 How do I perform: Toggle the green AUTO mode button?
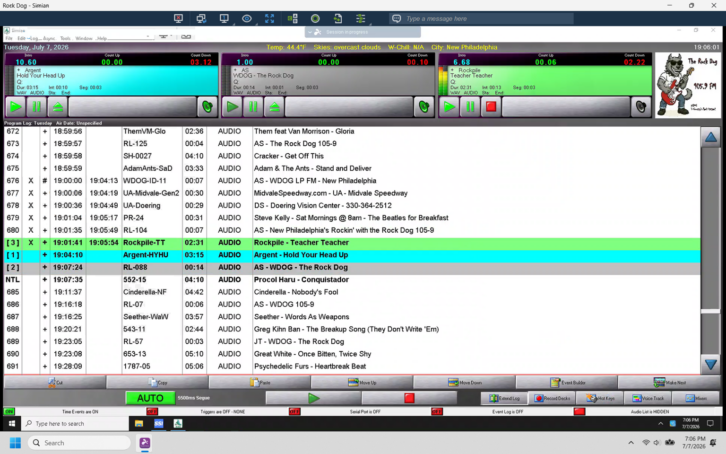pyautogui.click(x=150, y=398)
